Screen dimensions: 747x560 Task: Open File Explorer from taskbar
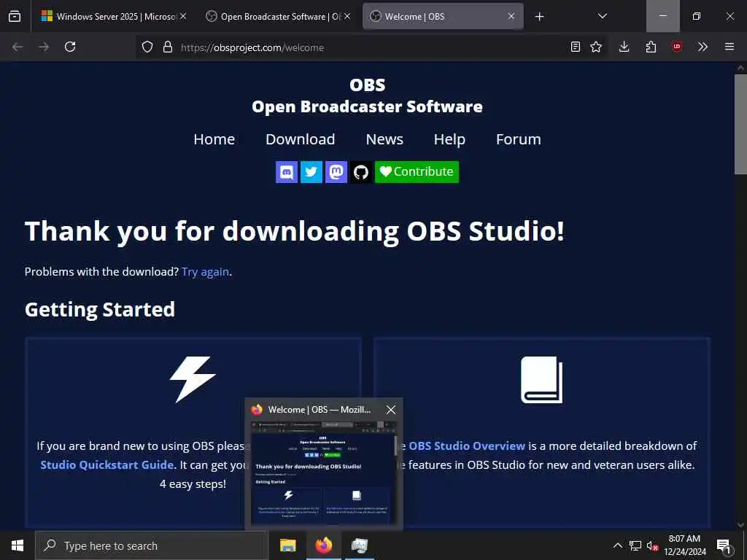pos(287,545)
